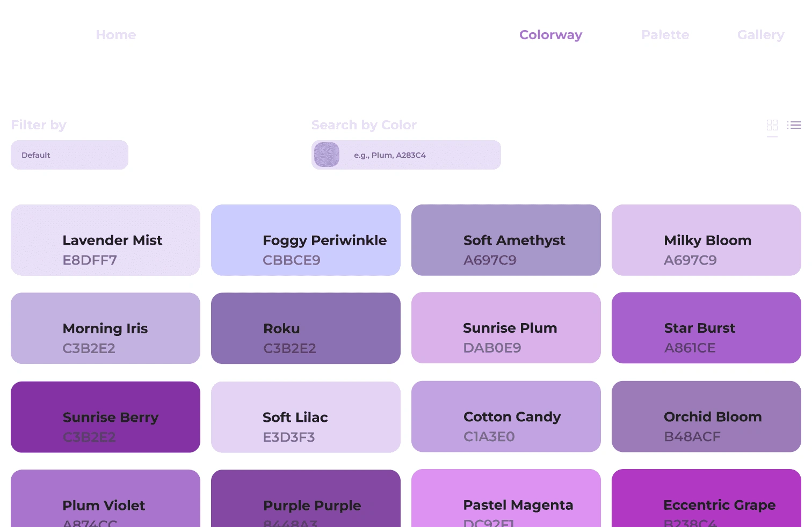Image resolution: width=812 pixels, height=527 pixels.
Task: Open the Colorway tab
Action: [x=550, y=35]
